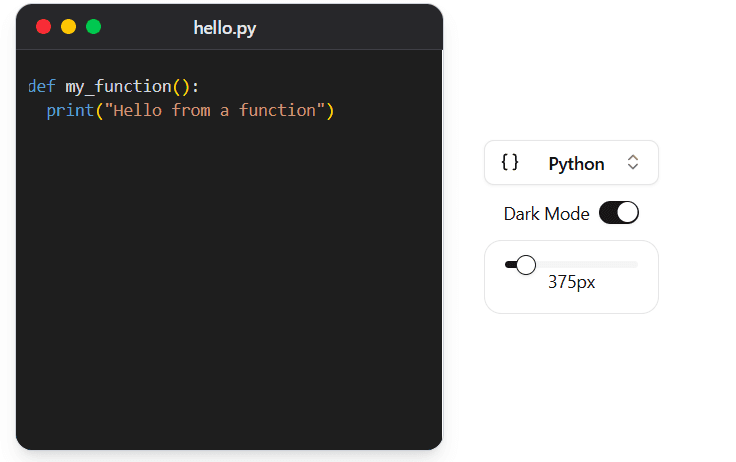The width and height of the screenshot is (736, 462).
Task: Click the "Dark Mode" text label
Action: pos(546,214)
